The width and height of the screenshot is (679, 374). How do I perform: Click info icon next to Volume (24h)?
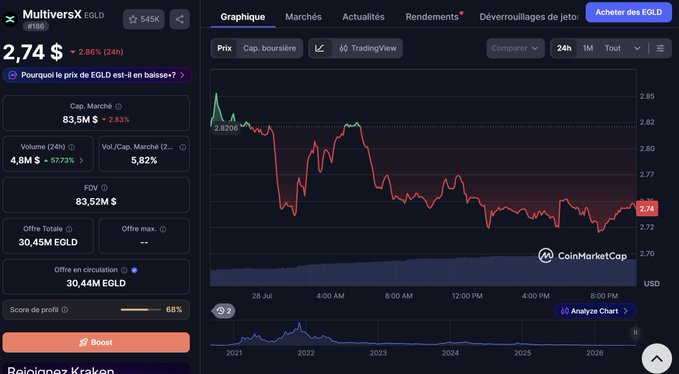71,147
